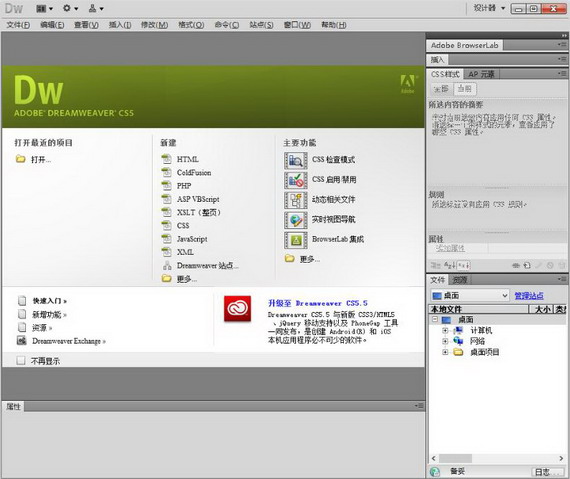
Task: Open the 快速入门 link
Action: point(50,301)
